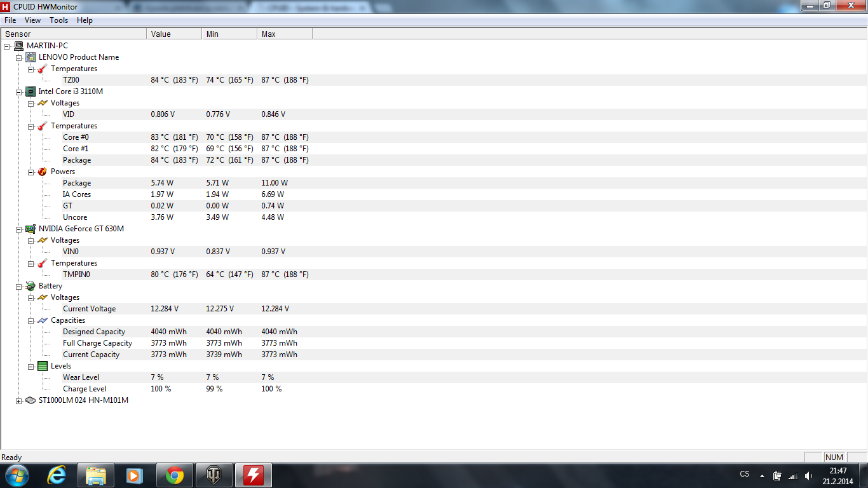Open the Help menu
This screenshot has width=868, height=488.
[x=85, y=20]
